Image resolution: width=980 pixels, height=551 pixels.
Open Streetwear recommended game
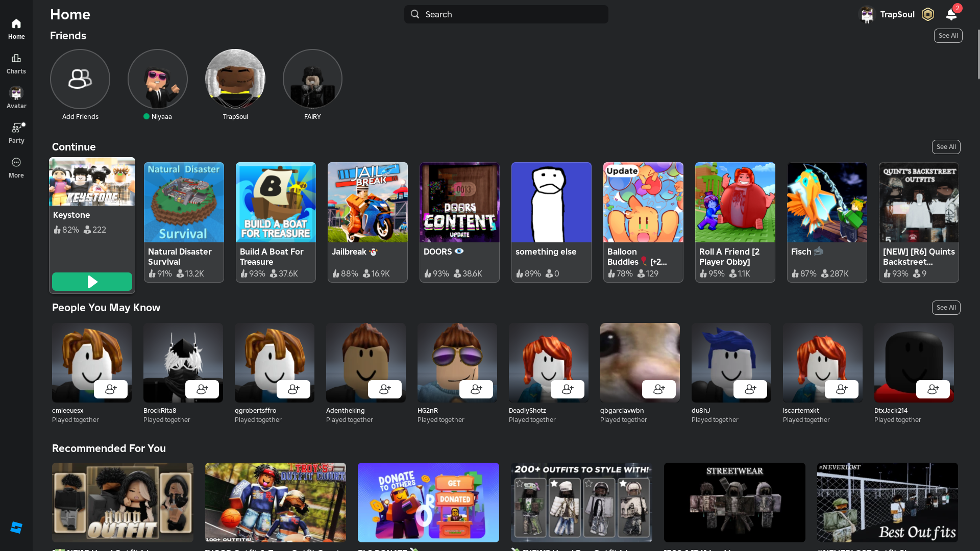pyautogui.click(x=734, y=503)
